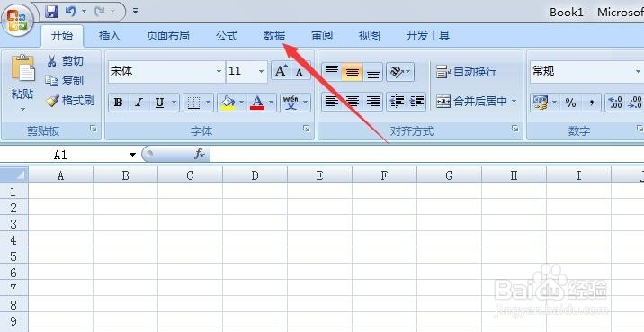644x332 pixels.
Task: Open the text orientation button
Action: point(400,72)
